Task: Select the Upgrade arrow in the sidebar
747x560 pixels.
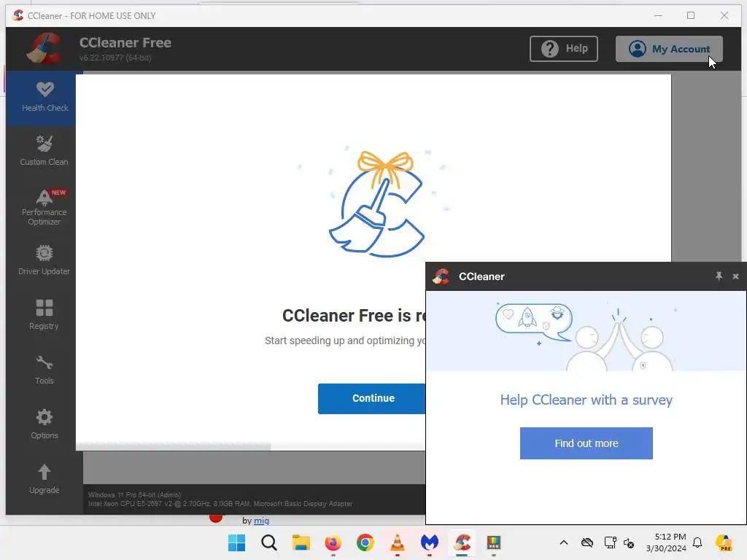Action: [x=44, y=480]
